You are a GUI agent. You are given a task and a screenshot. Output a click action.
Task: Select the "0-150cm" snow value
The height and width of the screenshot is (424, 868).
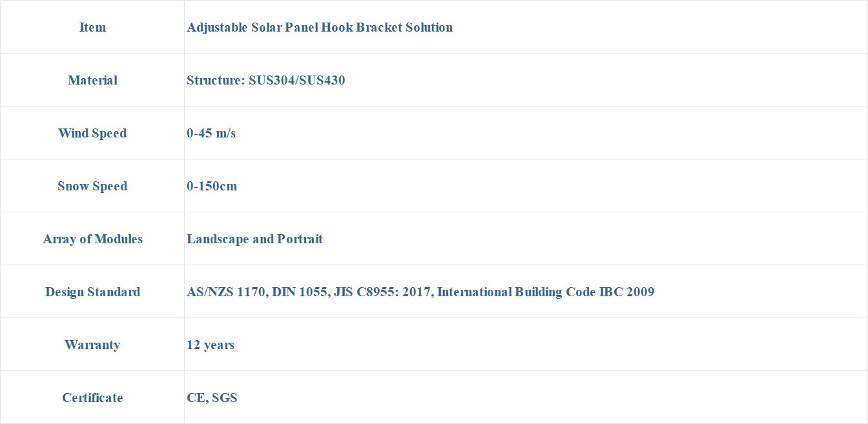[212, 186]
